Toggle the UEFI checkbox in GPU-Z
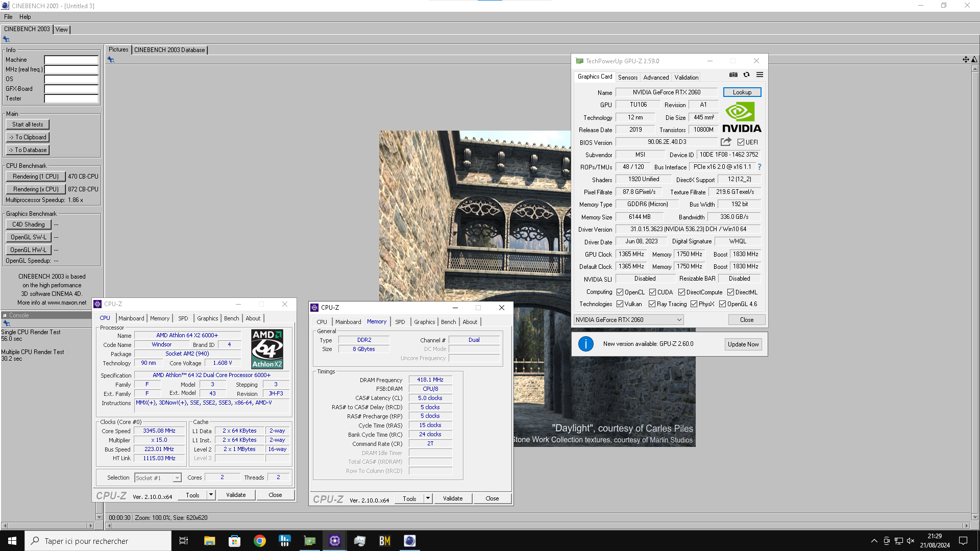 pyautogui.click(x=741, y=142)
